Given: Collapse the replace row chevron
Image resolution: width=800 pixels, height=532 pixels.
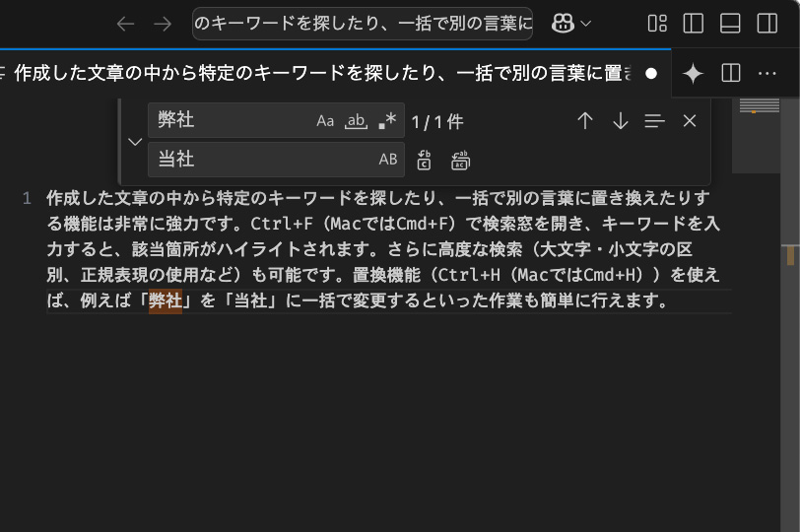Looking at the screenshot, I should (135, 141).
